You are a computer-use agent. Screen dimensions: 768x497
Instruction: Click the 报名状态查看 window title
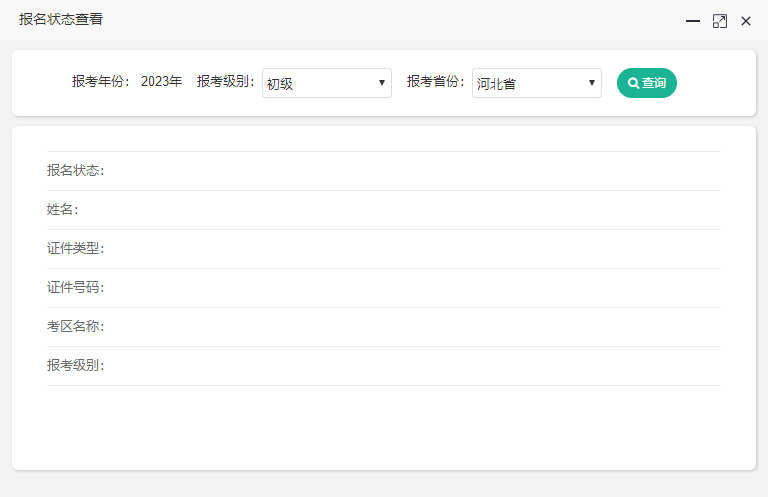tap(61, 19)
